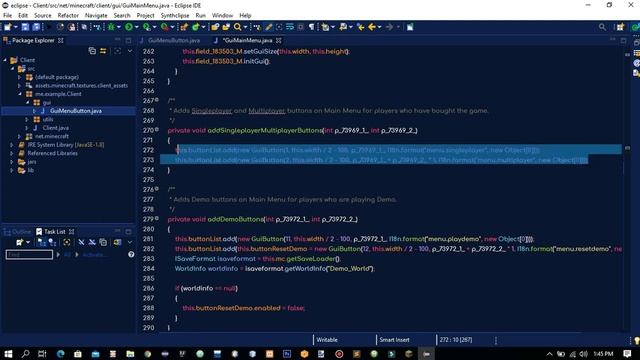
Task: Click the New Java Class icon
Action: (196, 27)
